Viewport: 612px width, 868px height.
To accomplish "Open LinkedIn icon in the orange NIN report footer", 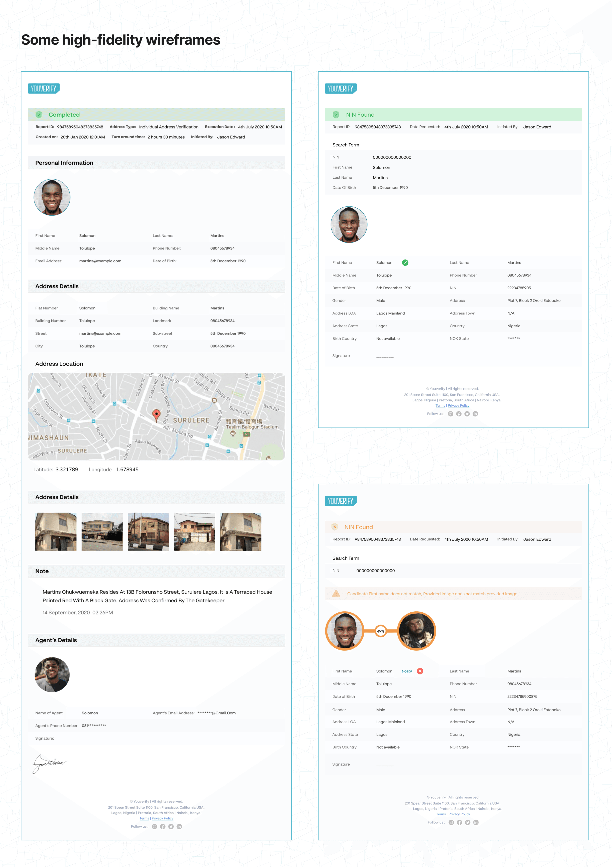I will coord(476,823).
